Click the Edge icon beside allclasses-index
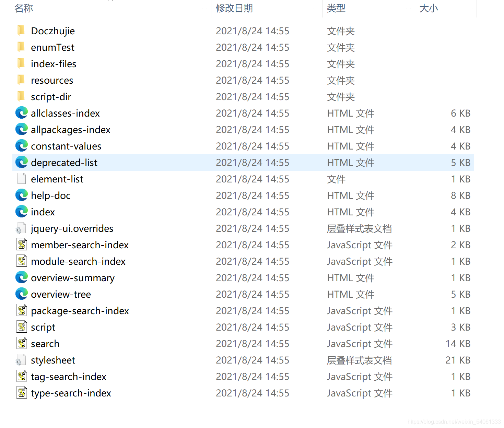This screenshot has height=428, width=504. click(22, 113)
